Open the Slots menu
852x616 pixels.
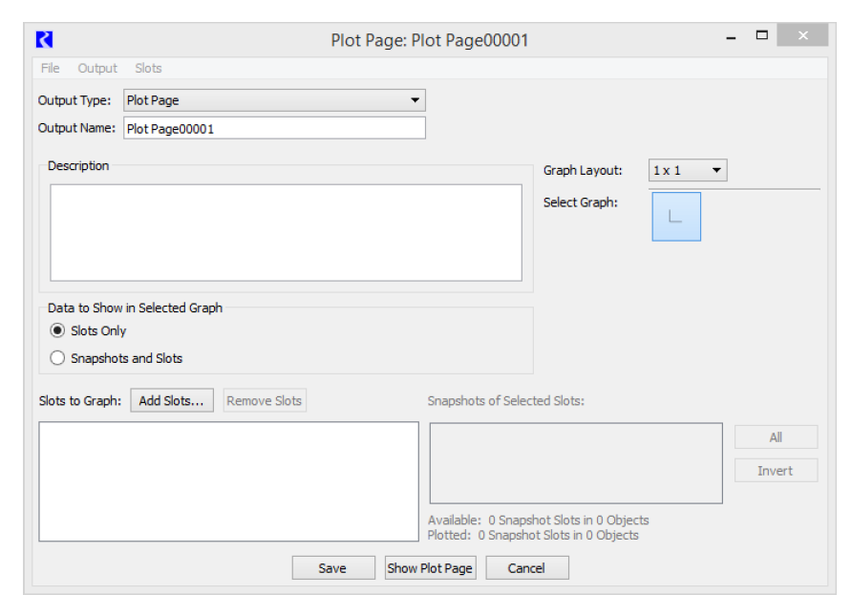148,69
